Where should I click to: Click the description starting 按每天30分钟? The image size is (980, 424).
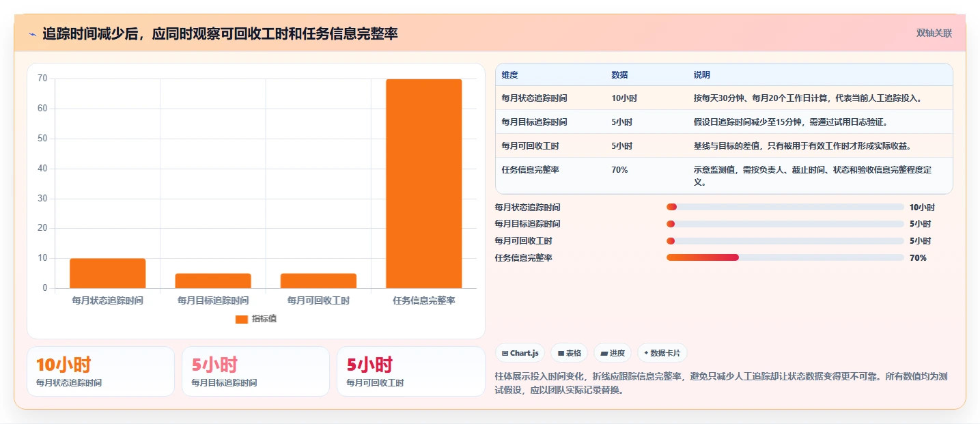(x=809, y=98)
